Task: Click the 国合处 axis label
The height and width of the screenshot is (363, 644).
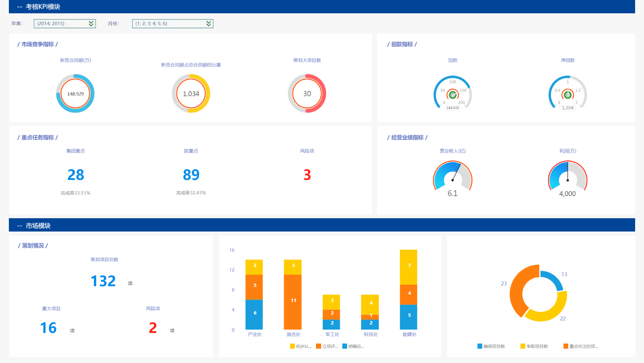Action: pyautogui.click(x=294, y=334)
